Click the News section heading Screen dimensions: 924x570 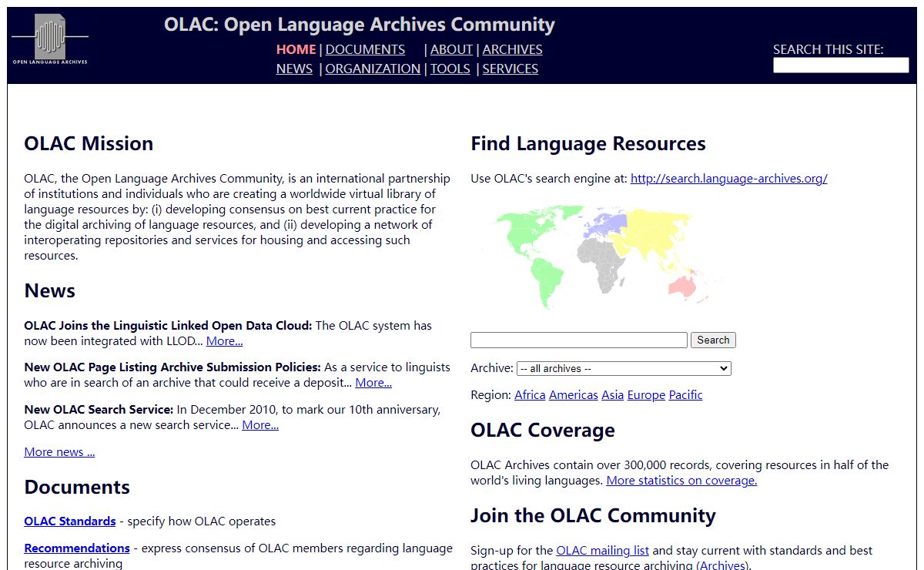click(49, 291)
